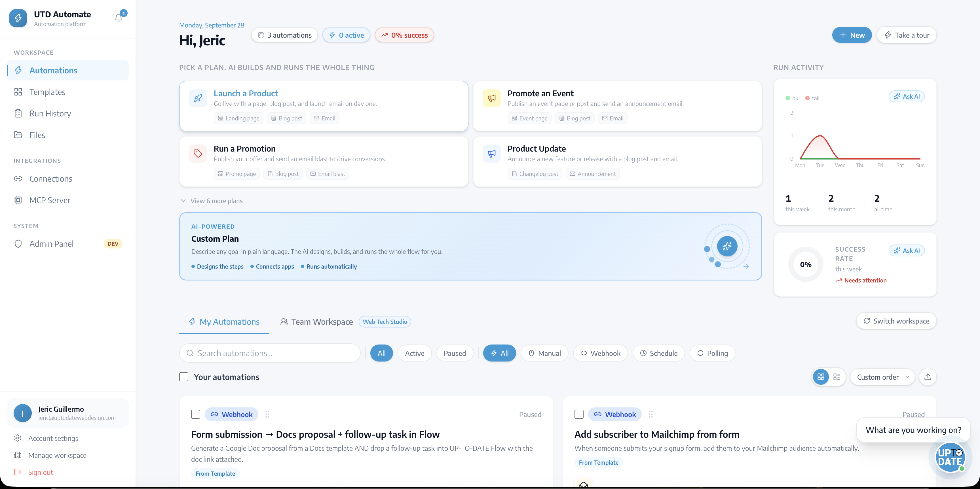Expand View 6 more plans
This screenshot has width=980, height=489.
coord(211,201)
